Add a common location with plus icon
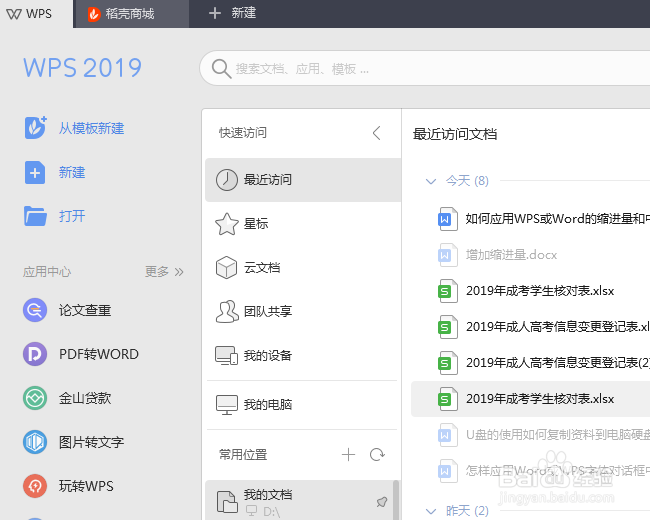 tap(348, 454)
